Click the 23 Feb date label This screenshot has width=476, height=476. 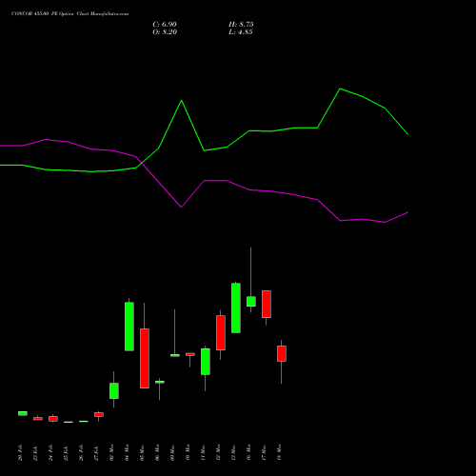pyautogui.click(x=35, y=452)
